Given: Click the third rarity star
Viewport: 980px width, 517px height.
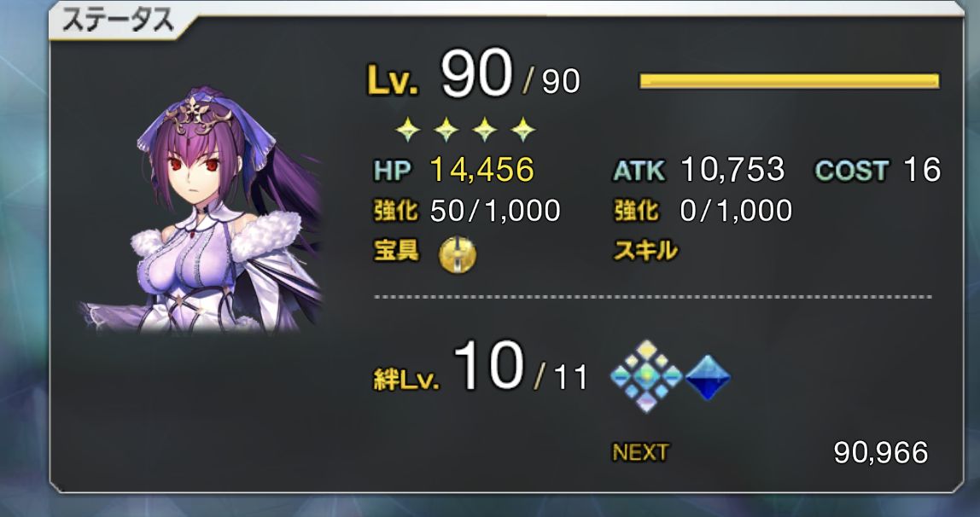Looking at the screenshot, I should [484, 130].
